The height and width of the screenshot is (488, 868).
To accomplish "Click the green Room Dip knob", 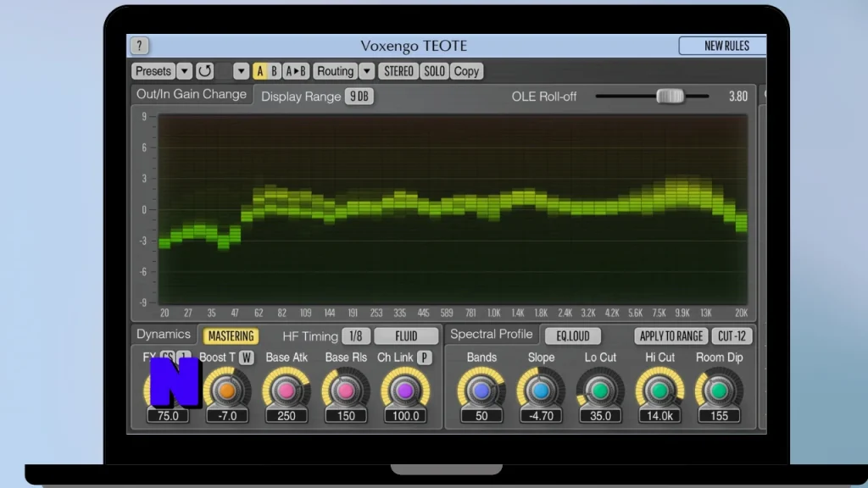I will [x=719, y=391].
